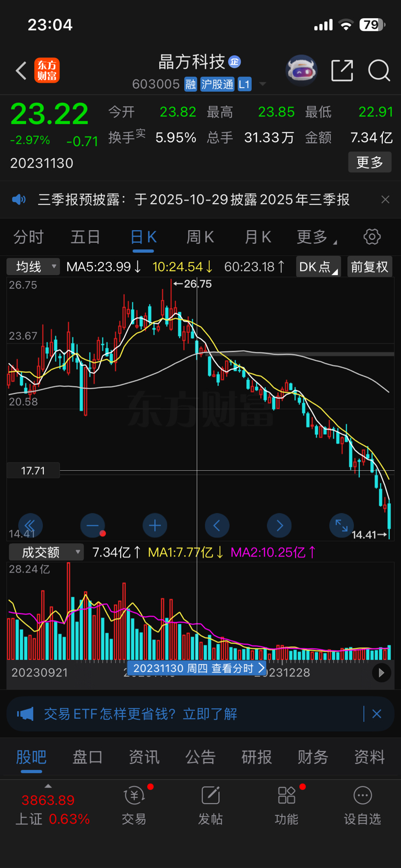Zoom in chart with plus button

155,526
